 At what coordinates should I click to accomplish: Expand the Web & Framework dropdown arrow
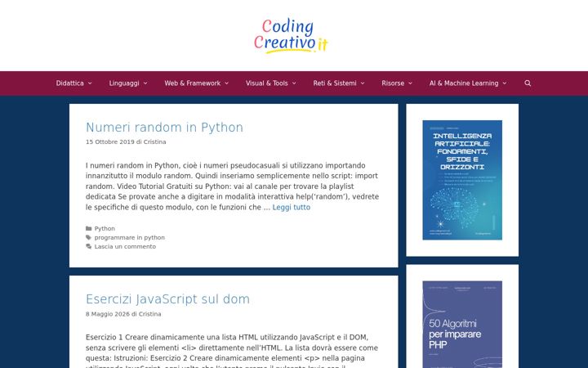click(x=227, y=83)
